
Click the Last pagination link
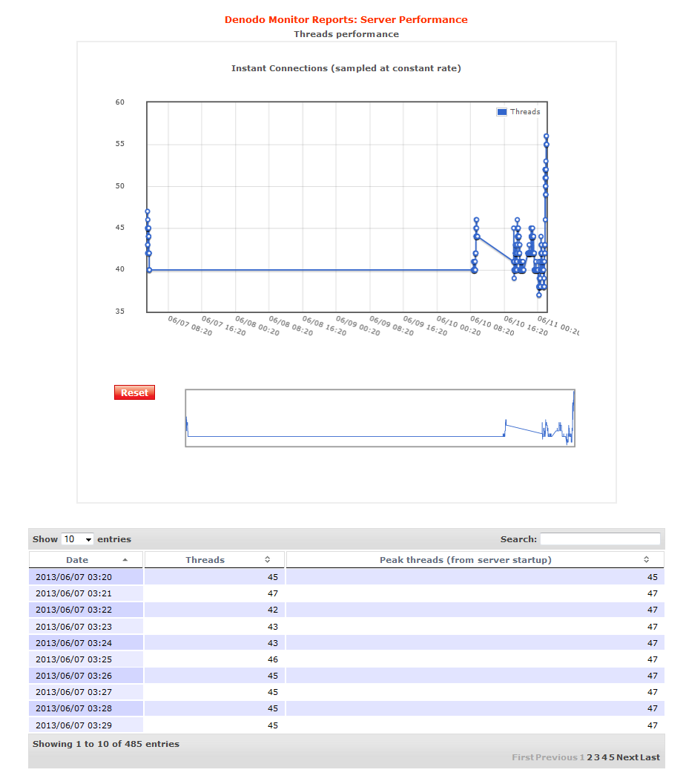pyautogui.click(x=650, y=757)
